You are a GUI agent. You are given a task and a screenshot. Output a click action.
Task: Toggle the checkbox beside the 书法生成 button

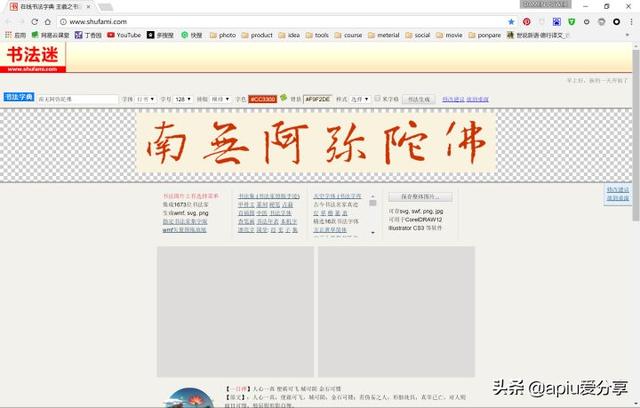[378, 98]
